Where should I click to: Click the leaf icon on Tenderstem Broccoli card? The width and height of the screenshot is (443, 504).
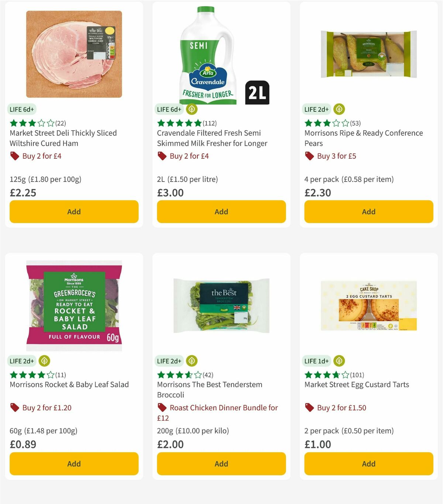(x=192, y=361)
